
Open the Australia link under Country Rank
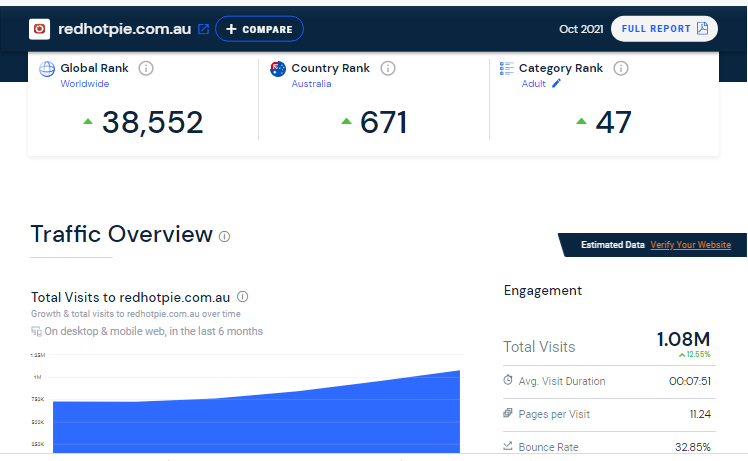tap(311, 84)
